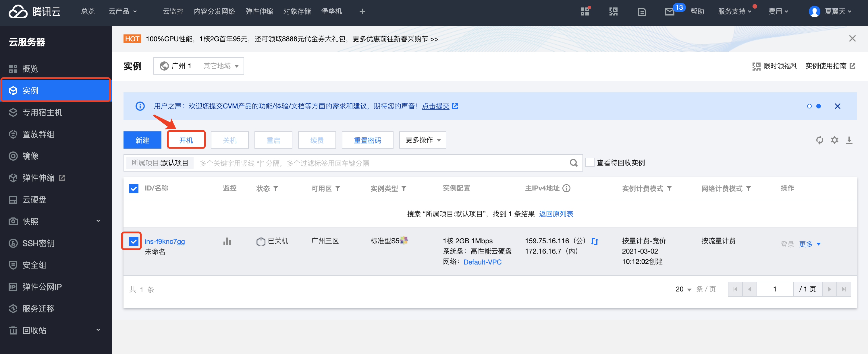868x354 pixels.
Task: Select Instances in the sidebar
Action: point(56,90)
